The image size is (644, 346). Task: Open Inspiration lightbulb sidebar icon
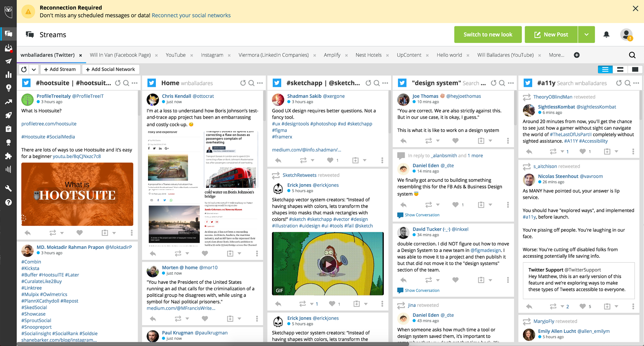[8, 88]
